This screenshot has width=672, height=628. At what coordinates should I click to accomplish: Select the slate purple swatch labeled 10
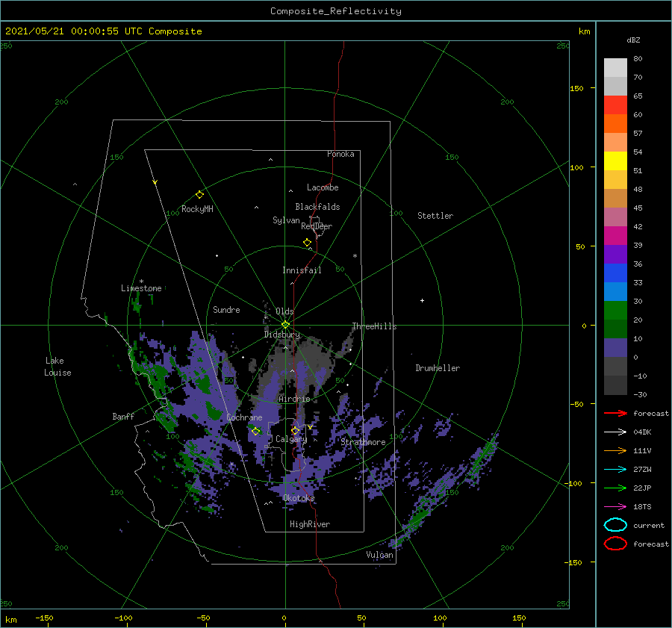click(x=615, y=348)
